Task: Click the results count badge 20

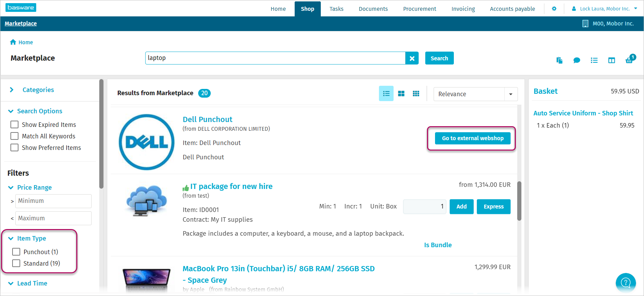Action: pyautogui.click(x=204, y=93)
